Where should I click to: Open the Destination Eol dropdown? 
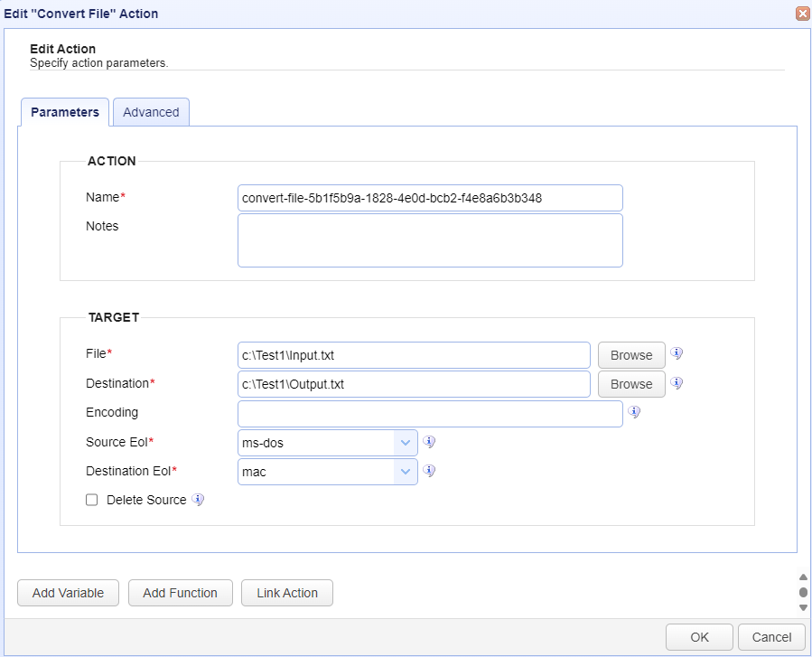(406, 472)
